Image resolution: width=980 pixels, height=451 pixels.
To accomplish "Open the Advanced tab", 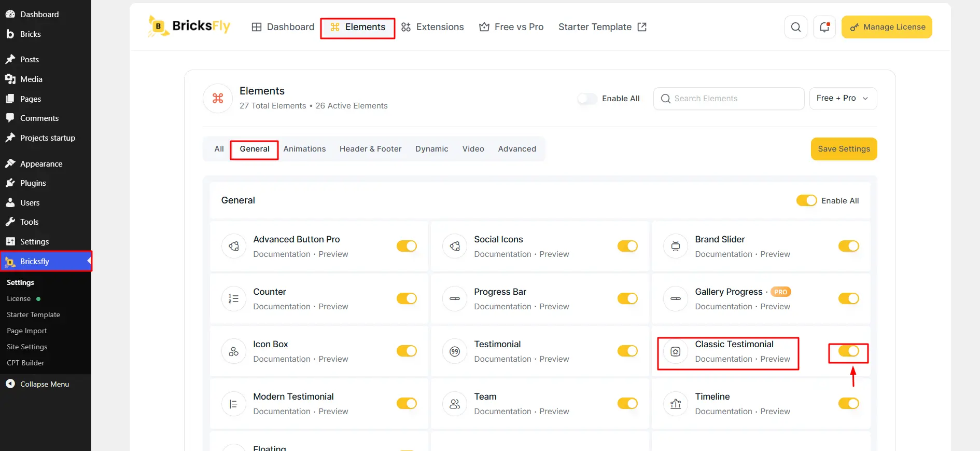I will click(x=517, y=149).
